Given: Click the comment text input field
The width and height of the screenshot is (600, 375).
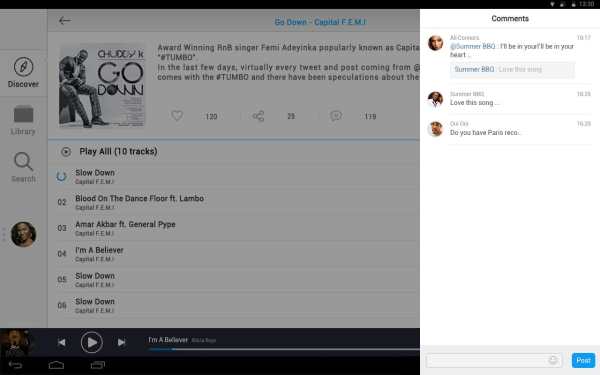Looking at the screenshot, I should coord(494,360).
